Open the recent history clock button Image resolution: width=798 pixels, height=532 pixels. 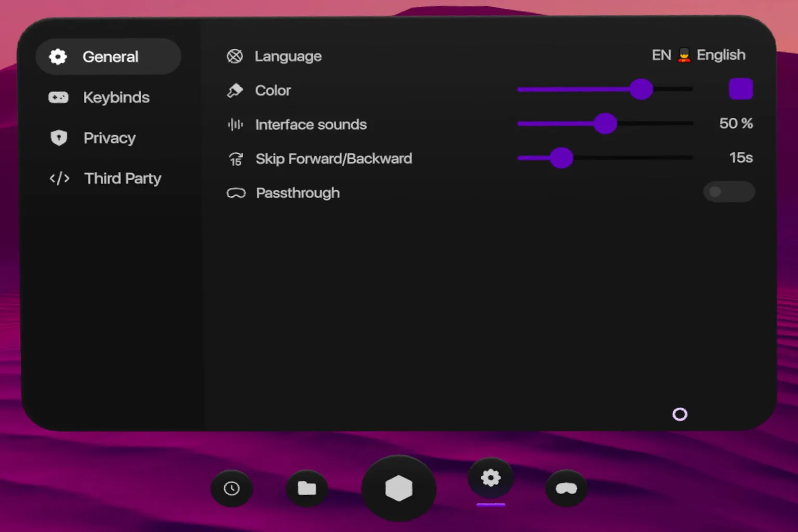[232, 488]
